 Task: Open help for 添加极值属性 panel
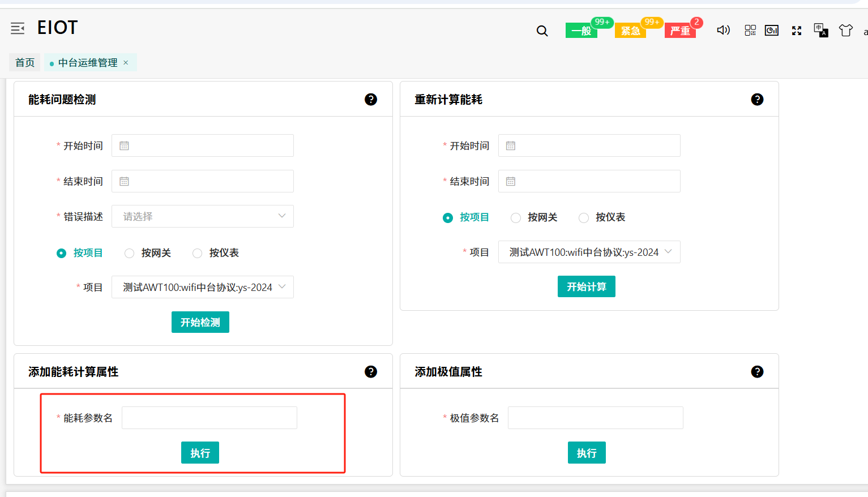click(x=757, y=372)
